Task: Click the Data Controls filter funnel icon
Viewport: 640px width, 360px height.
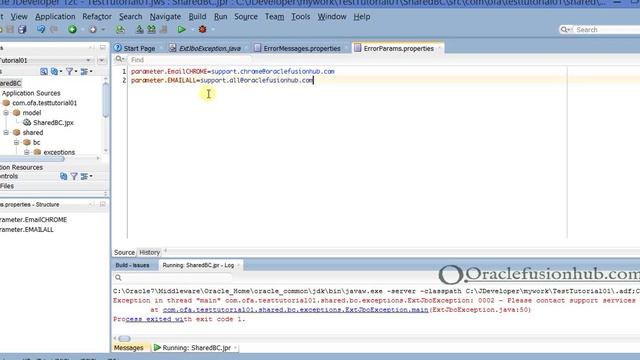Action: [74, 176]
